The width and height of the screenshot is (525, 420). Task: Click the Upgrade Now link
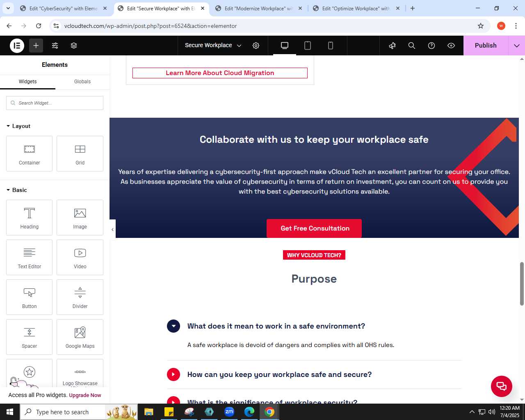(85, 395)
